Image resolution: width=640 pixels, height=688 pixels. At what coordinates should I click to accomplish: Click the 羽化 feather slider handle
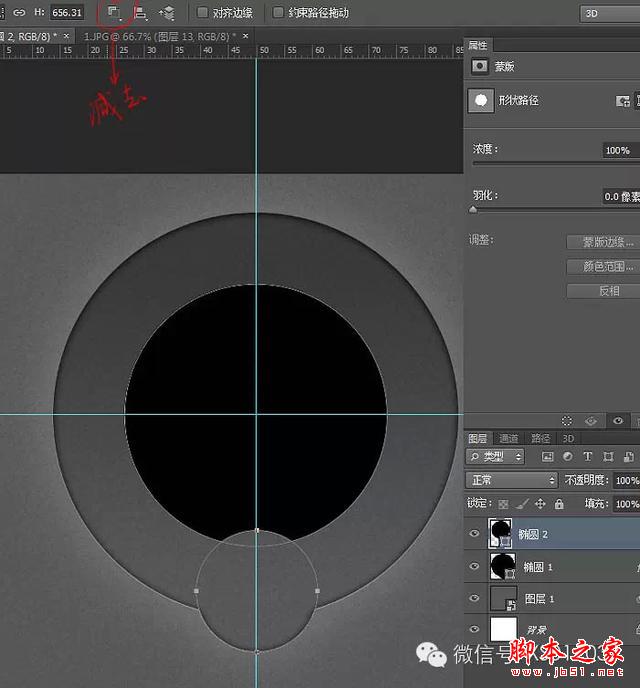coord(473,210)
